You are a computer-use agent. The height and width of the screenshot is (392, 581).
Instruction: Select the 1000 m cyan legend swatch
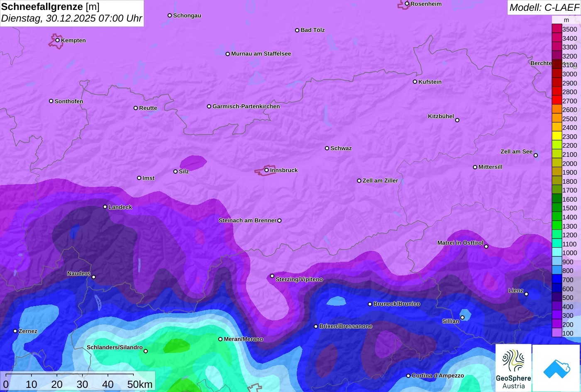(x=557, y=252)
